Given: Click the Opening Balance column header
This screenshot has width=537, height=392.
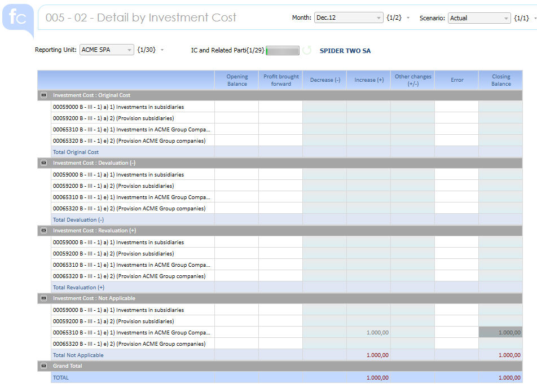Looking at the screenshot, I should pos(237,80).
